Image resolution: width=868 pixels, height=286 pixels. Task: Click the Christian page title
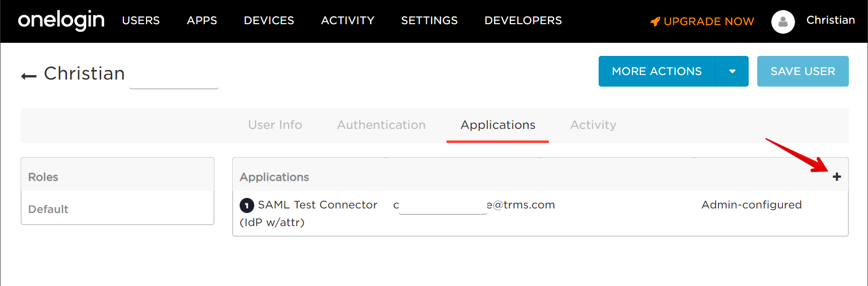tap(85, 74)
